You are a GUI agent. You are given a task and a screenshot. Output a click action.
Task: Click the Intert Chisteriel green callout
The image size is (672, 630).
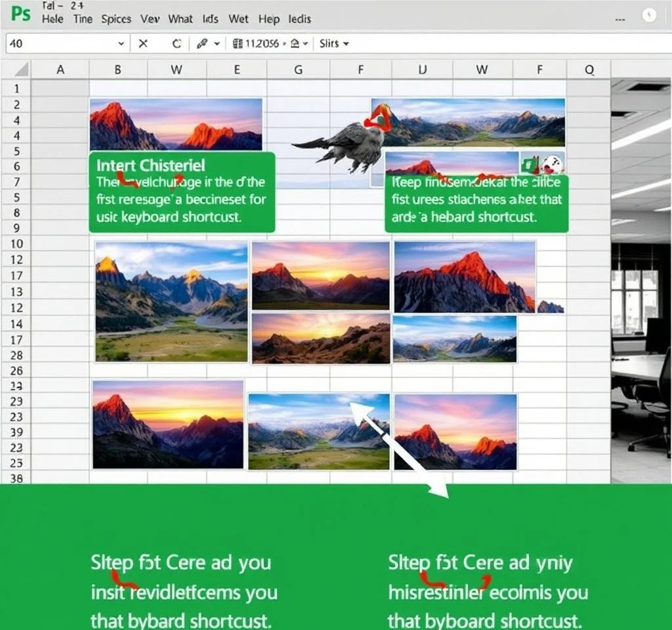[181, 192]
